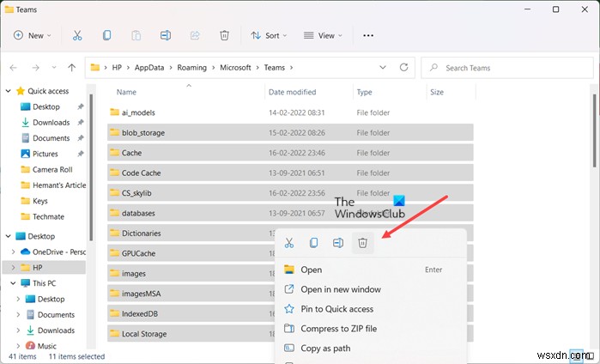
Task: Click the Cut icon in the context menu
Action: pyautogui.click(x=289, y=243)
